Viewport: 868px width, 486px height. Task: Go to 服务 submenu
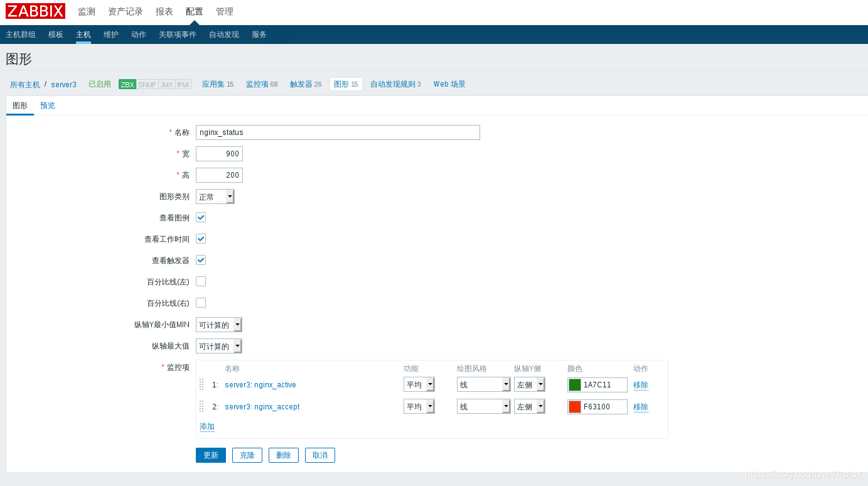259,35
